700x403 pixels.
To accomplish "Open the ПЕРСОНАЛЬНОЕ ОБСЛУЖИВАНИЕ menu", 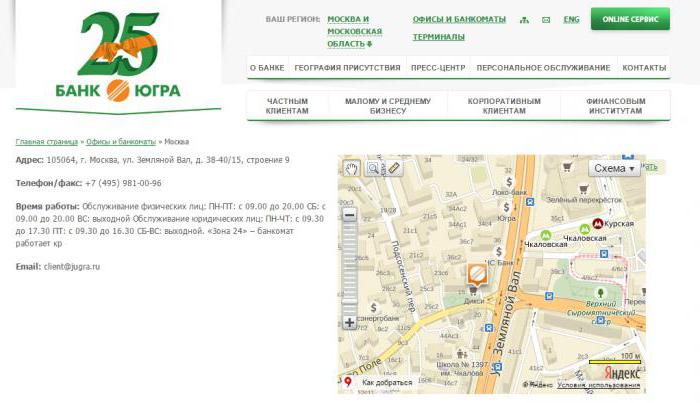I will [543, 68].
